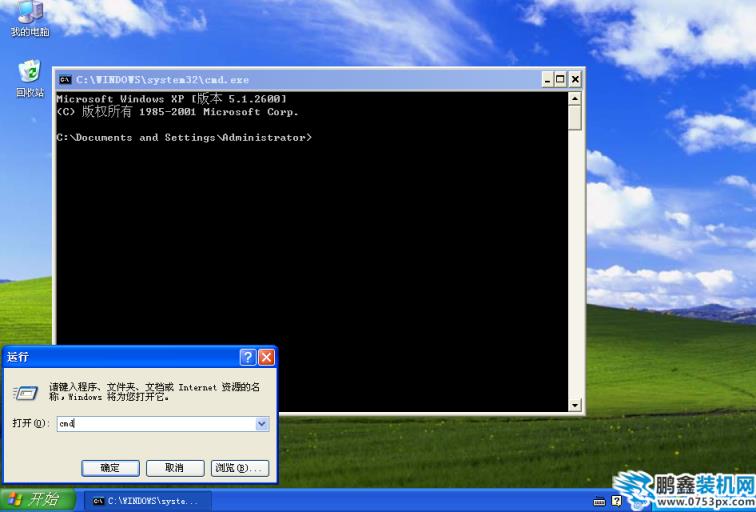Screen dimensions: 756x512
Task: Click the Run dialog program icon
Action: pyautogui.click(x=25, y=393)
